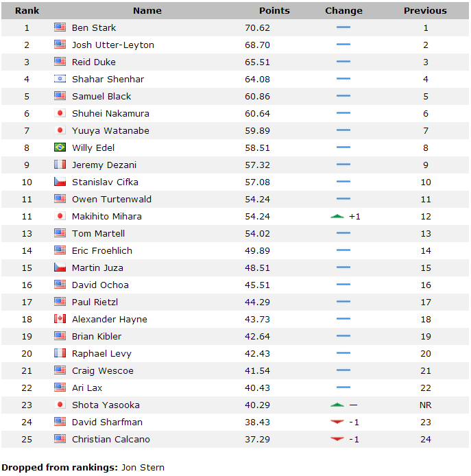Click the Czech flag beside Stanislav Cifka
The height and width of the screenshot is (476, 471).
(x=60, y=182)
